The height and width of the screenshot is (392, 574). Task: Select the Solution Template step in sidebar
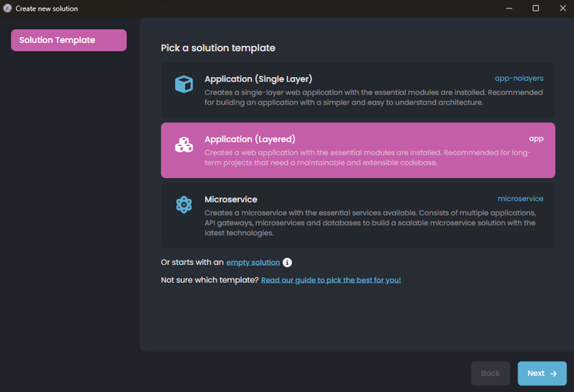point(69,40)
